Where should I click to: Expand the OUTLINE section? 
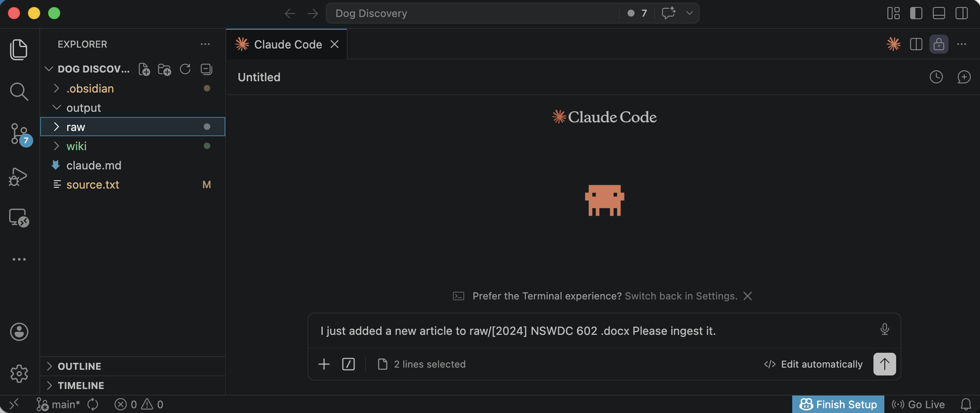click(x=133, y=366)
